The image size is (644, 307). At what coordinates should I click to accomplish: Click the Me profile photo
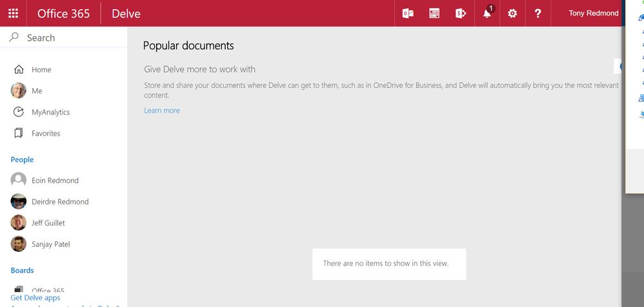pos(19,90)
